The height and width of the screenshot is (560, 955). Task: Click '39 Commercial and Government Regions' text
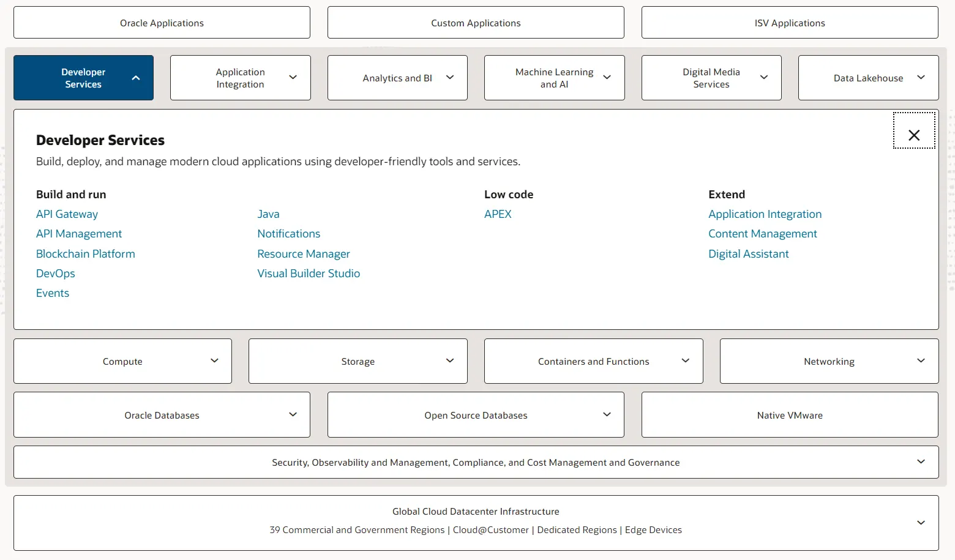(357, 530)
